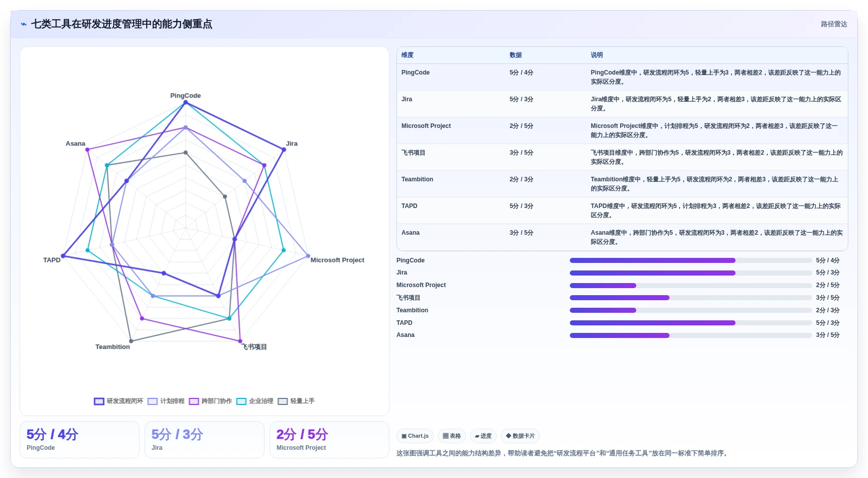Screen dimensions: 868x478
Task: Click the lightning icon beside the title
Action: point(24,24)
